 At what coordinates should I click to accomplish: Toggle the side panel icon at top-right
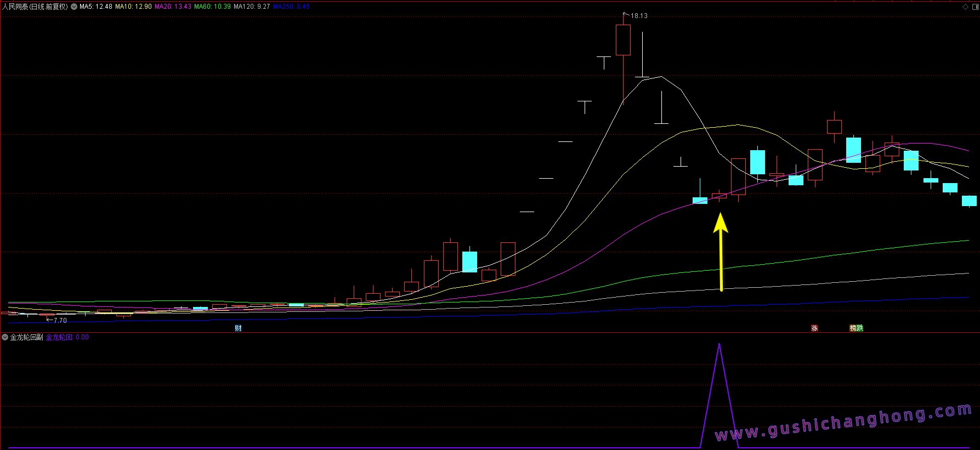click(975, 7)
